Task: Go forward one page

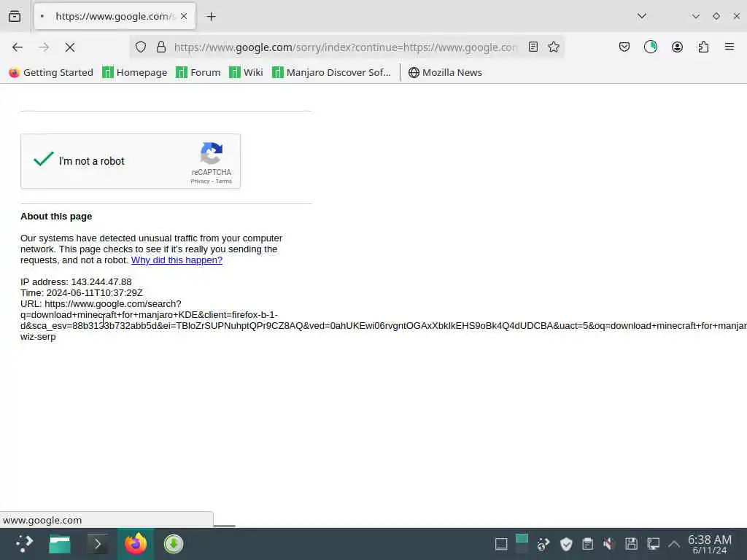Action: pyautogui.click(x=44, y=47)
